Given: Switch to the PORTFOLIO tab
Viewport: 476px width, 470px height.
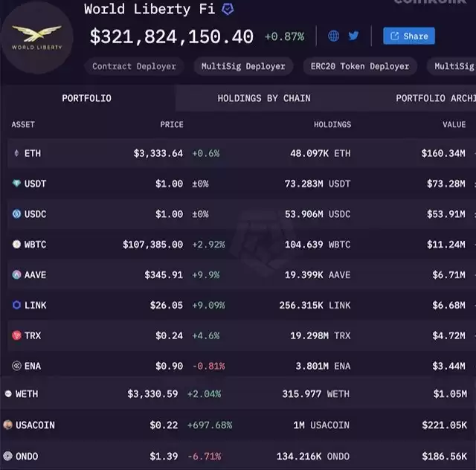Looking at the screenshot, I should (87, 98).
